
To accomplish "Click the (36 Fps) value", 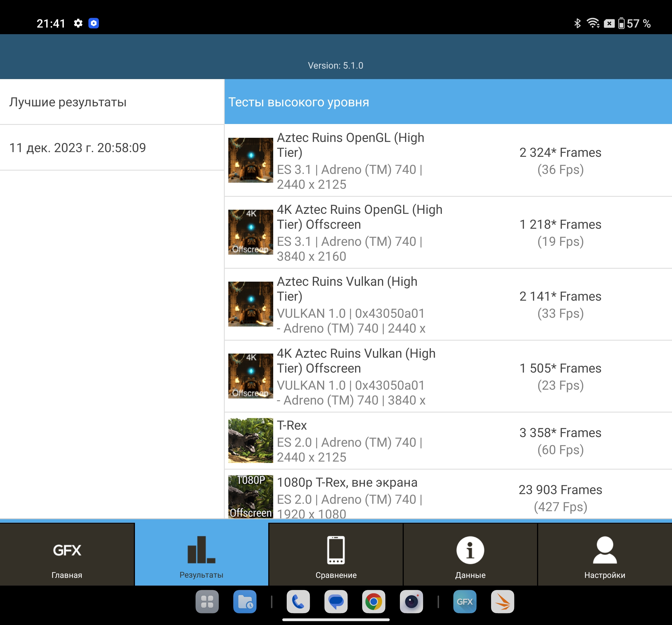I will point(560,170).
